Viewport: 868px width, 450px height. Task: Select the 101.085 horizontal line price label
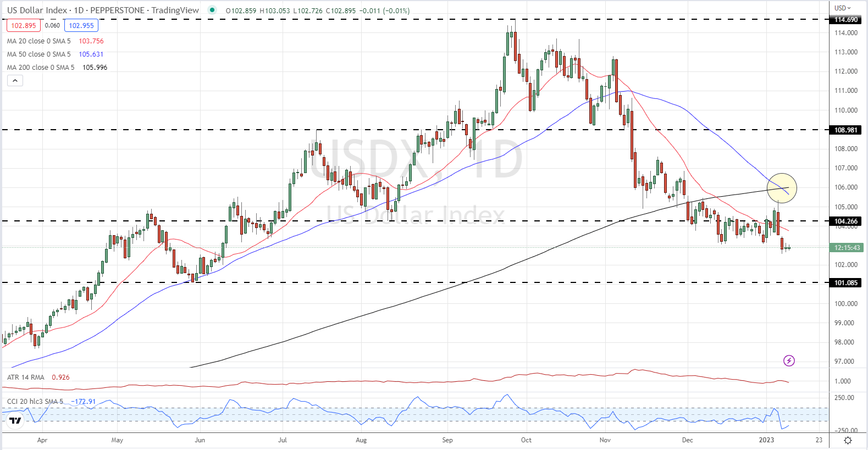click(846, 283)
